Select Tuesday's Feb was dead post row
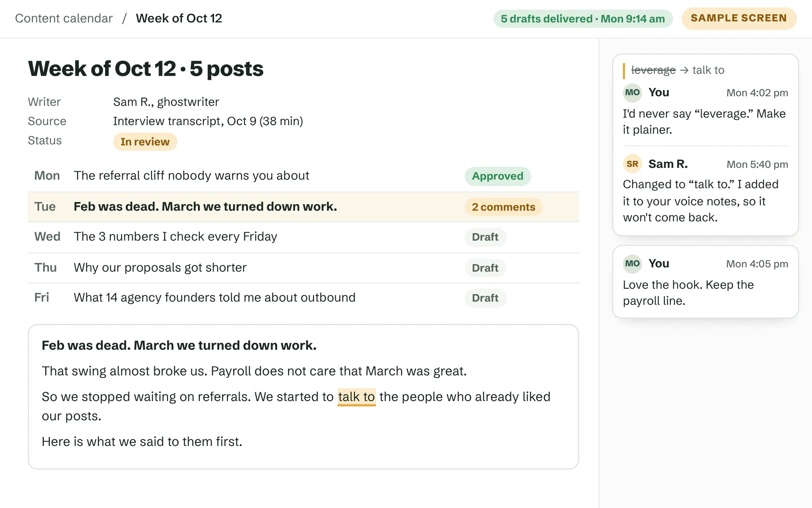The height and width of the screenshot is (508, 812). [x=303, y=207]
